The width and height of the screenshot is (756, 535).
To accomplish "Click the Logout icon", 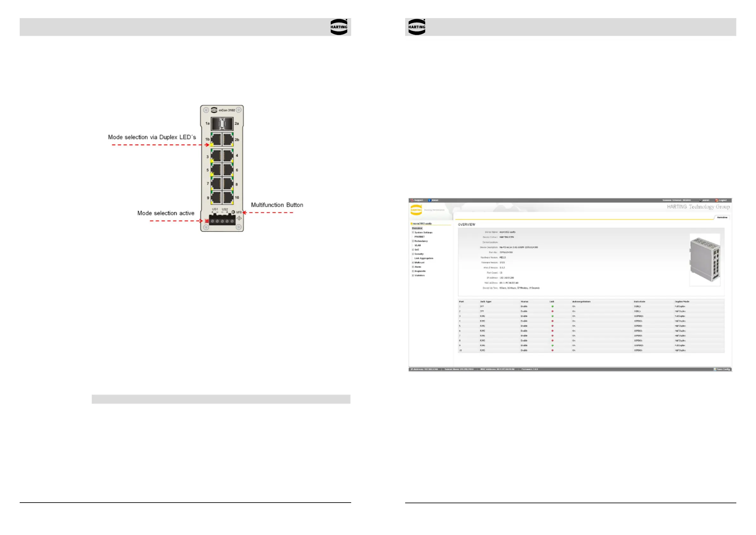I will tap(717, 200).
